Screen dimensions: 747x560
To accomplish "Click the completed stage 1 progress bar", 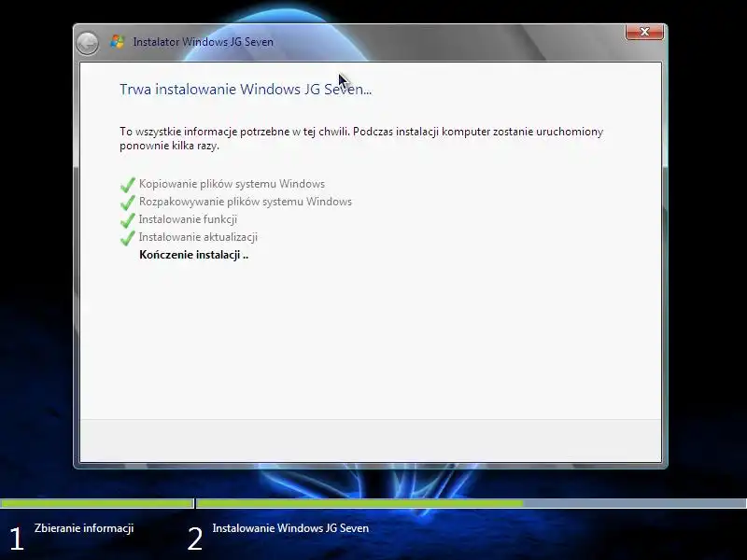I will (x=97, y=503).
